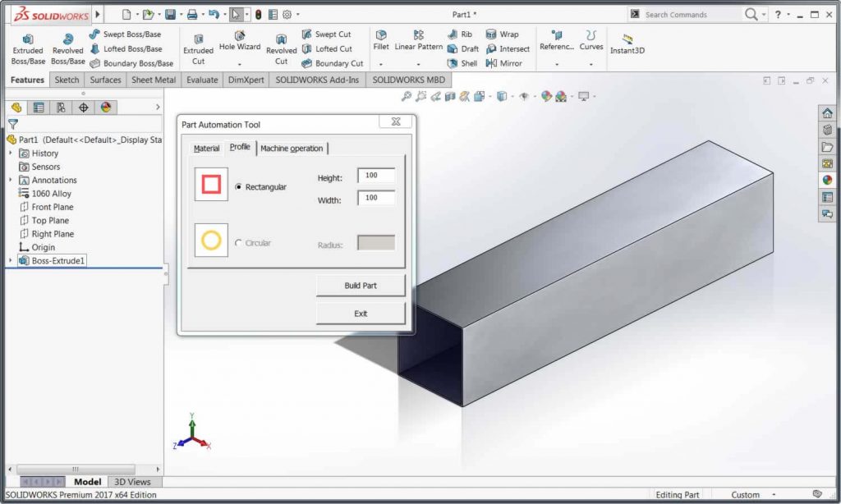
Task: Switch to the Sketch ribbon tab
Action: (x=67, y=80)
